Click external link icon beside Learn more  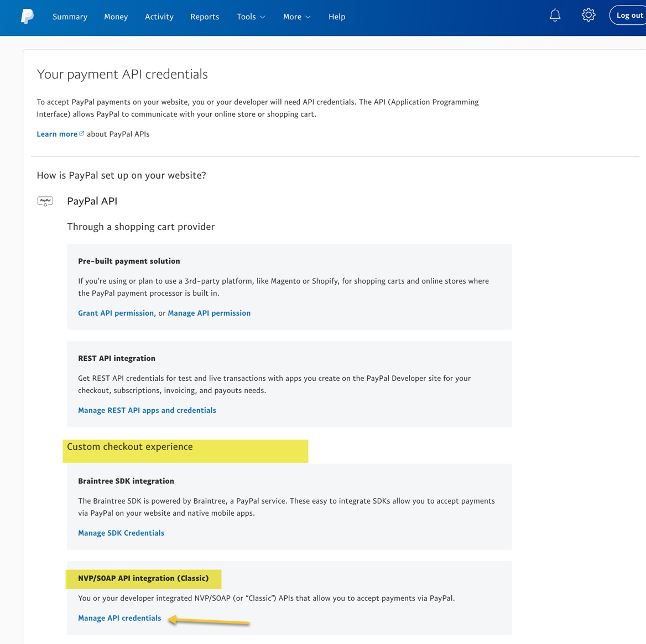(x=81, y=133)
